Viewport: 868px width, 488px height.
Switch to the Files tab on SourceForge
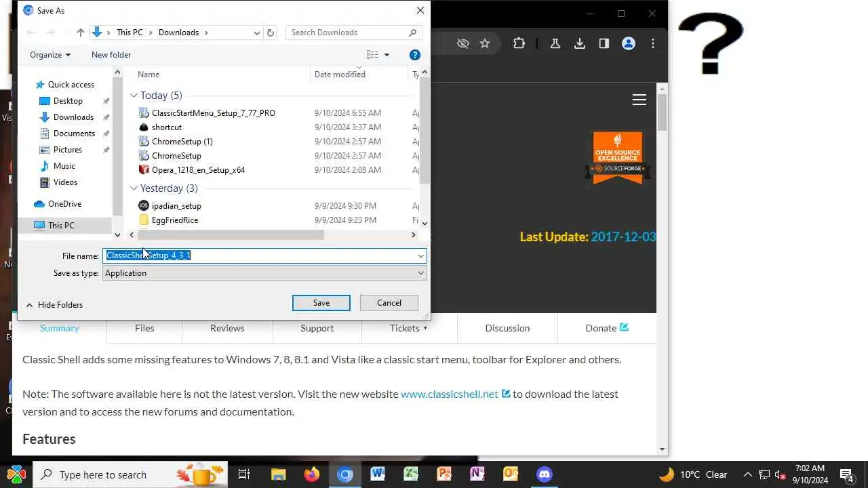144,328
